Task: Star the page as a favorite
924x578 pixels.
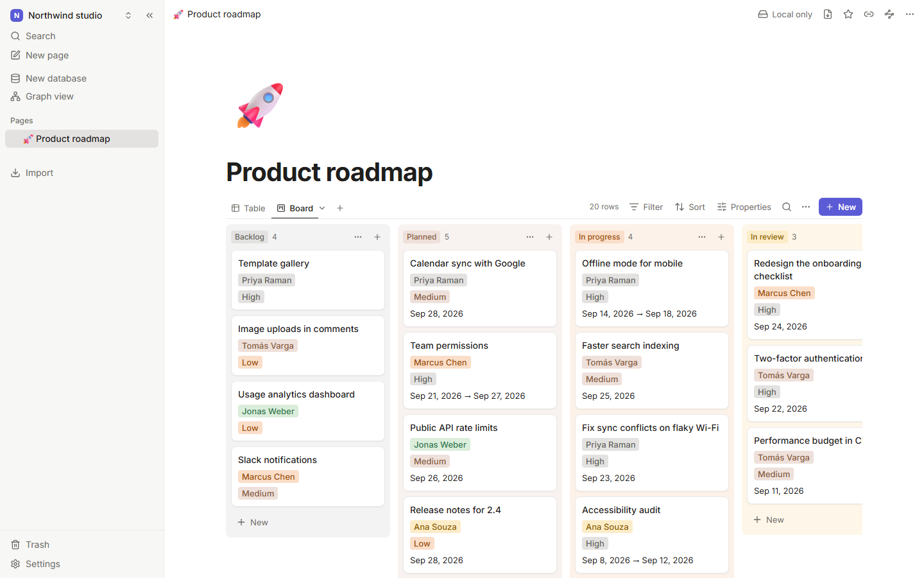Action: (848, 14)
